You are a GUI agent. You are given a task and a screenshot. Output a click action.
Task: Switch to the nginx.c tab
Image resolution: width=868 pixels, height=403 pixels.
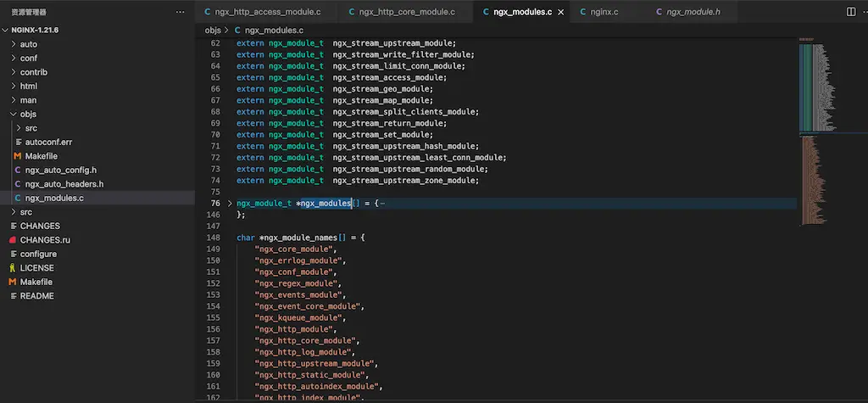point(604,12)
